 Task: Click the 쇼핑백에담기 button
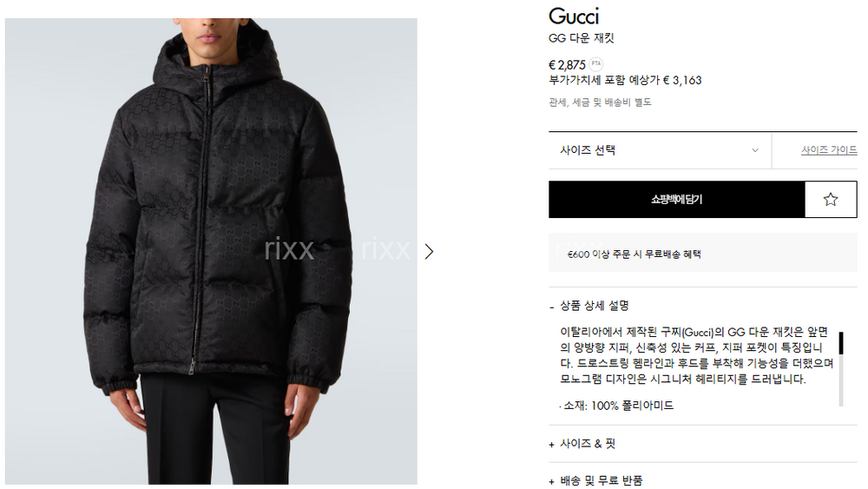point(676,200)
